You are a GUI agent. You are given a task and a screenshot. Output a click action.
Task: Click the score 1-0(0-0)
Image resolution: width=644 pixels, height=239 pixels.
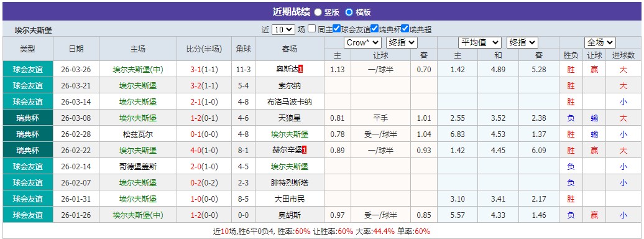(x=204, y=199)
